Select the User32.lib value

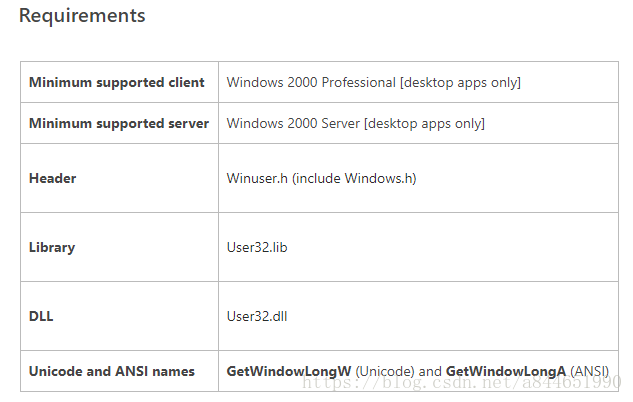click(257, 247)
